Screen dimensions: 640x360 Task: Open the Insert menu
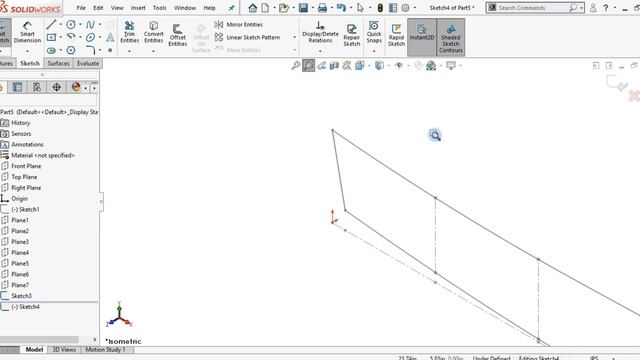(138, 8)
